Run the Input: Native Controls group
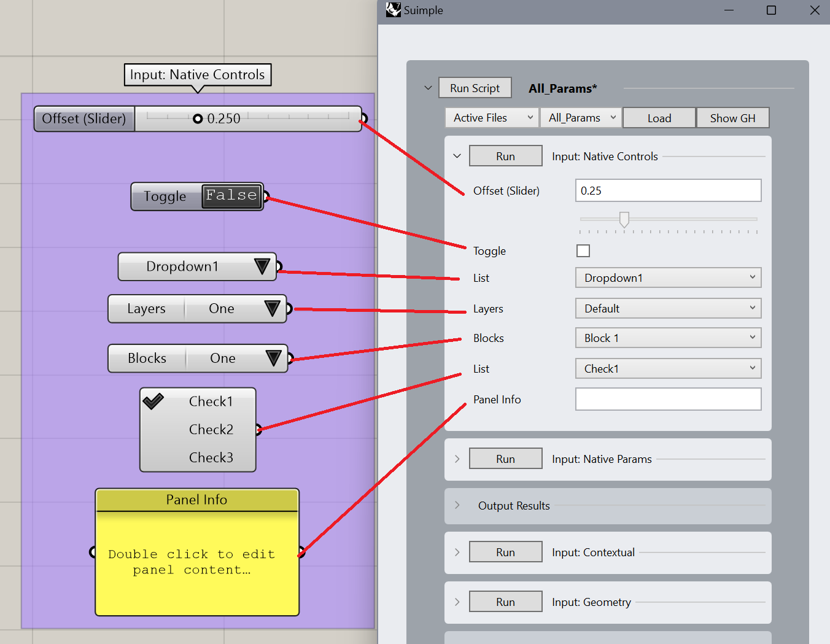Screen dimensions: 830x644 [505, 156]
